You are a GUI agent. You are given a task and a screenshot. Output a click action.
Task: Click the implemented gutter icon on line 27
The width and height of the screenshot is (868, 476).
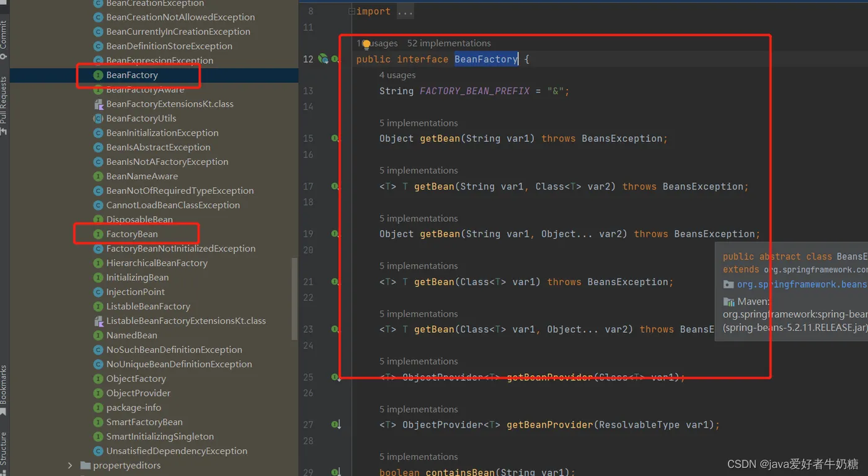pos(335,425)
